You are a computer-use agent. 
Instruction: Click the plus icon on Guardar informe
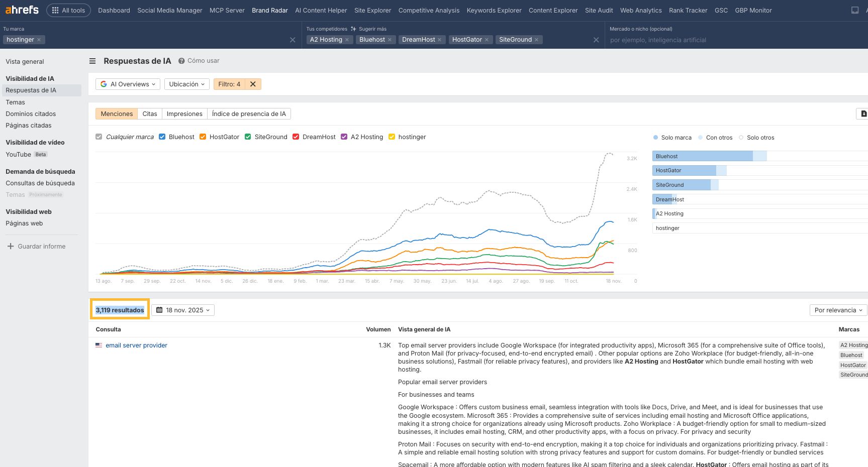click(10, 246)
